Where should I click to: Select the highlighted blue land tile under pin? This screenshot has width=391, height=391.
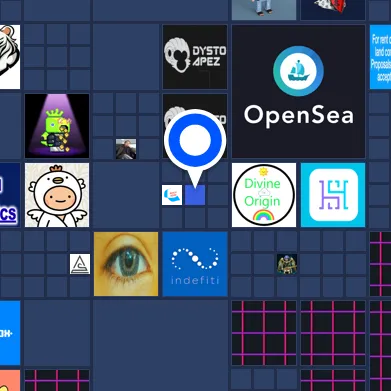point(195,195)
